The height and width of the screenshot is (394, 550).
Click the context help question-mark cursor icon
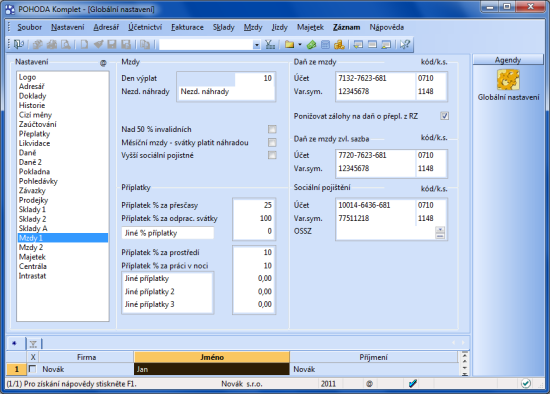[405, 44]
